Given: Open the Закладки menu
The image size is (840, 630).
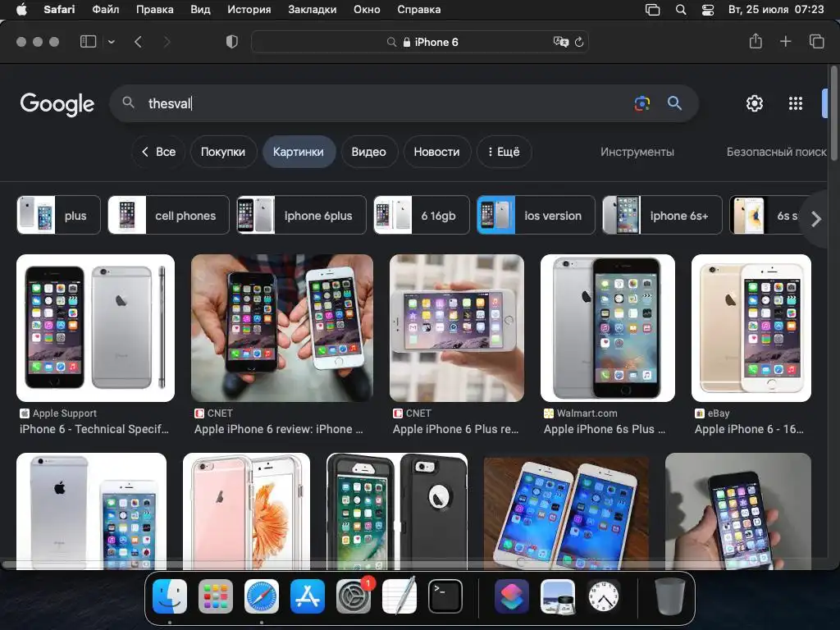Looking at the screenshot, I should pos(313,10).
